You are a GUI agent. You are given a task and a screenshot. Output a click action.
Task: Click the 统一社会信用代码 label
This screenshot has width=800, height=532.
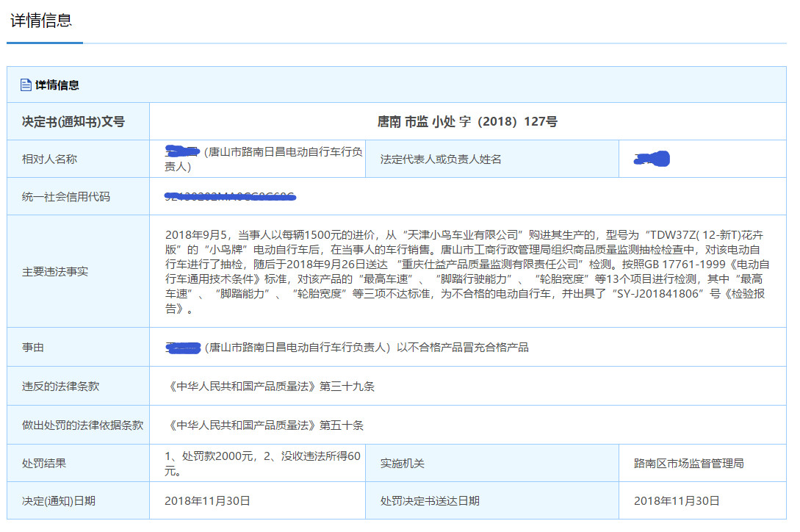[66, 197]
